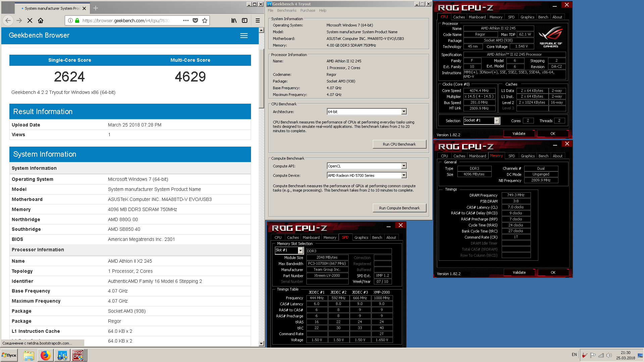644x362 pixels.
Task: Open Graphics tab in top CPU-Z window
Action: (x=527, y=17)
